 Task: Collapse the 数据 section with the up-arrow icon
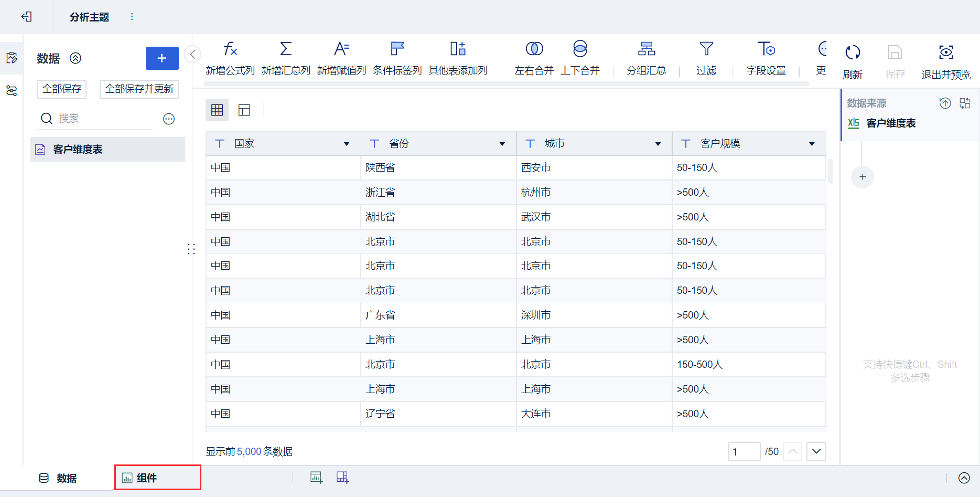pyautogui.click(x=76, y=58)
